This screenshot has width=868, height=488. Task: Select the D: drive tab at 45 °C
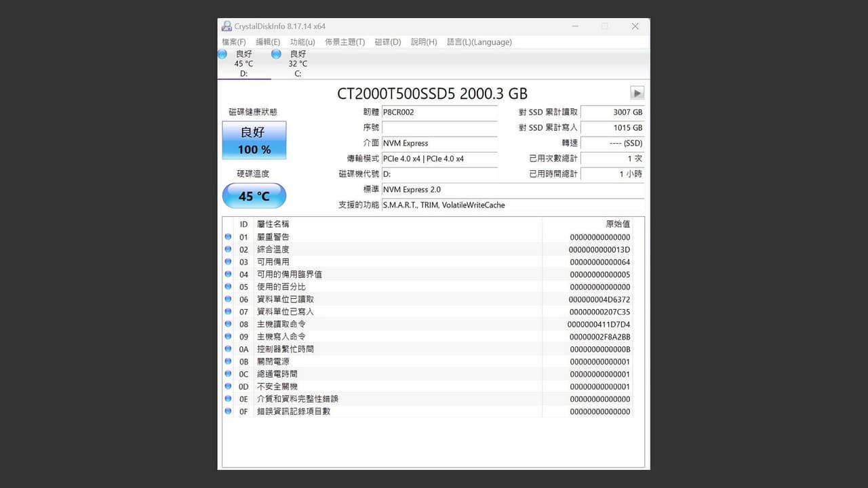tap(244, 64)
